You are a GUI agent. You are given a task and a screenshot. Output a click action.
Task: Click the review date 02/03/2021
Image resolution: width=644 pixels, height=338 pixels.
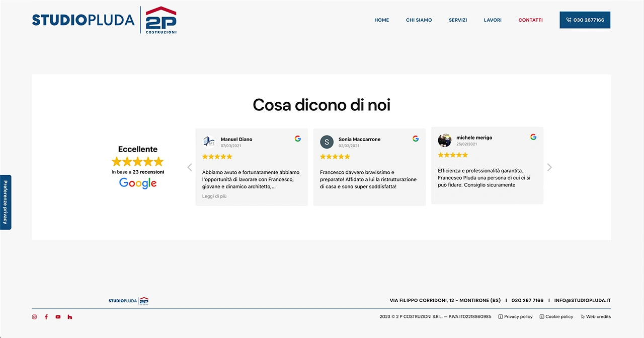pos(349,146)
